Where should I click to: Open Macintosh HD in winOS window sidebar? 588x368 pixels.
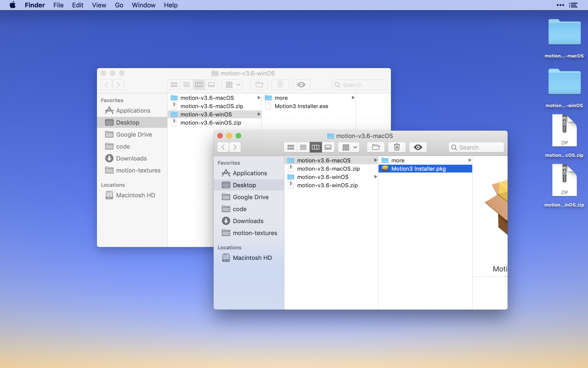(x=132, y=195)
